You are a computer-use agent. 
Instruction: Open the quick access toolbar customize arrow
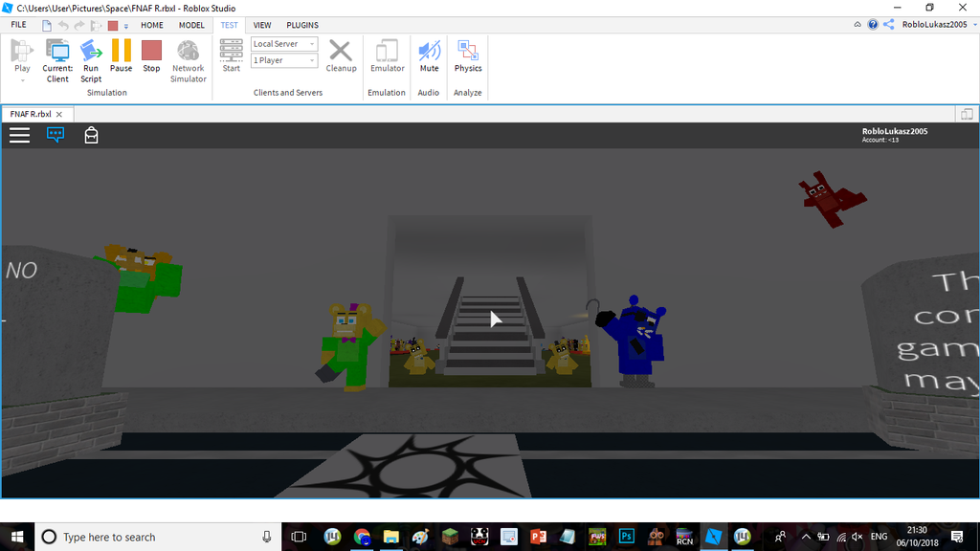(x=125, y=26)
